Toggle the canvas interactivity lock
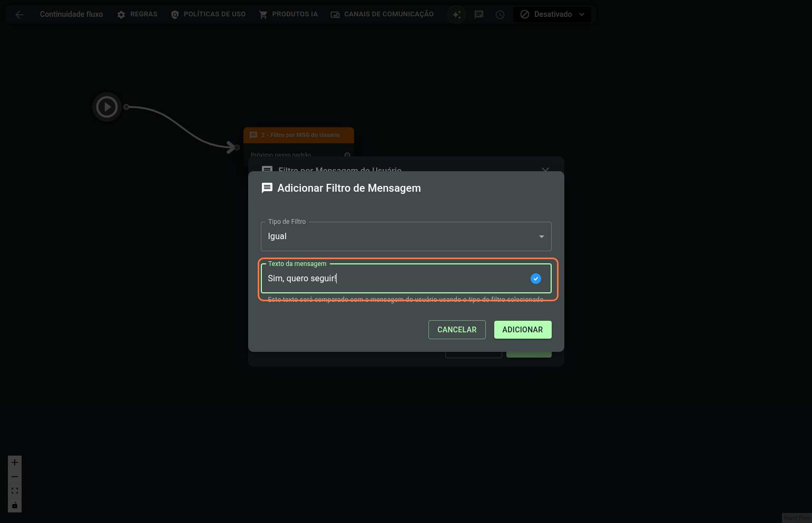The height and width of the screenshot is (523, 812). (x=15, y=506)
